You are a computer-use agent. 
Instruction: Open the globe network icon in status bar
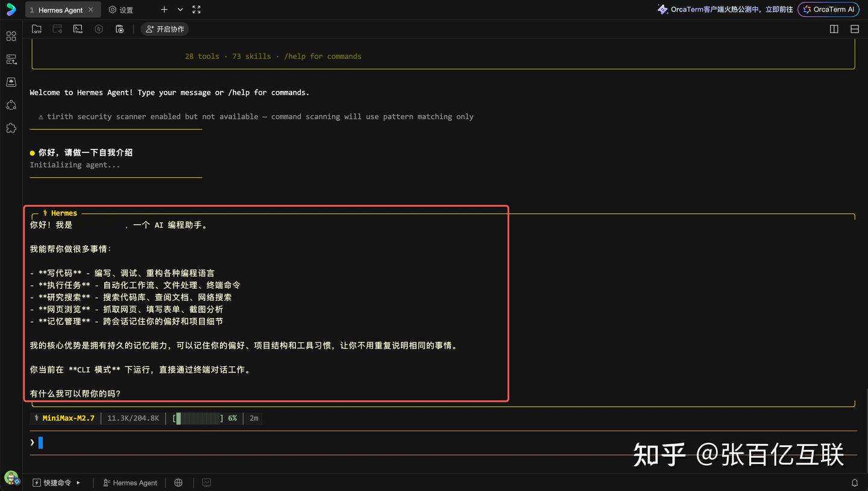pyautogui.click(x=178, y=483)
